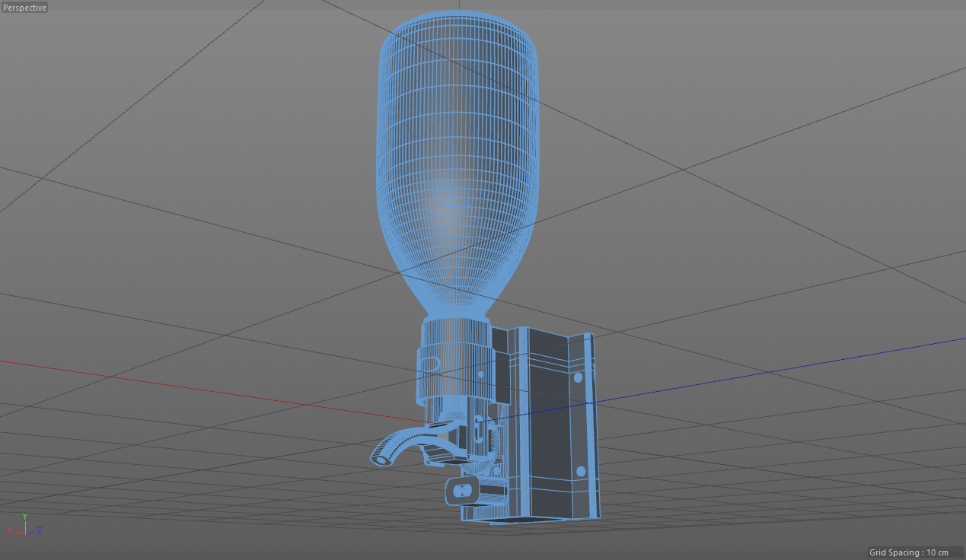
Task: Select the ribbed bottle cap collar
Action: coord(457,361)
